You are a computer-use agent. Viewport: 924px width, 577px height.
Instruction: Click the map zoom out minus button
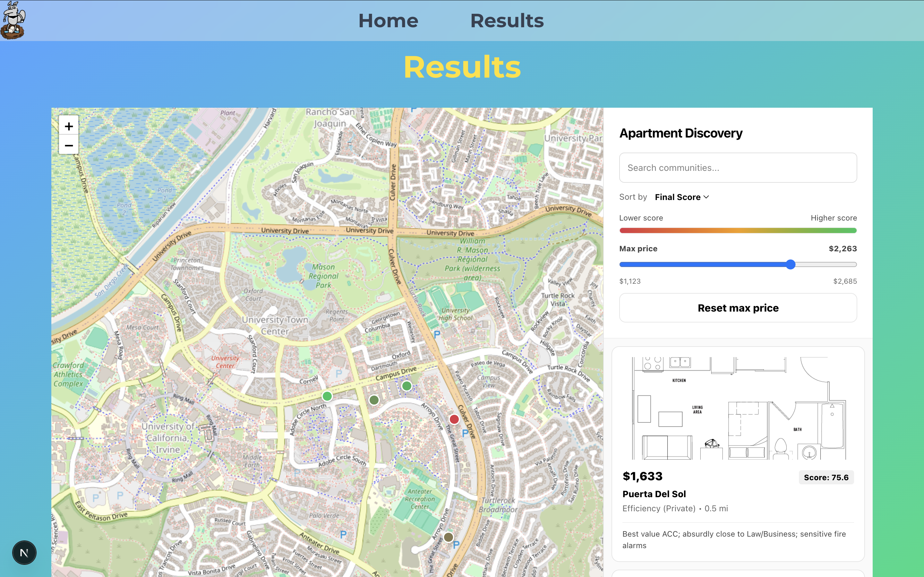coord(69,146)
